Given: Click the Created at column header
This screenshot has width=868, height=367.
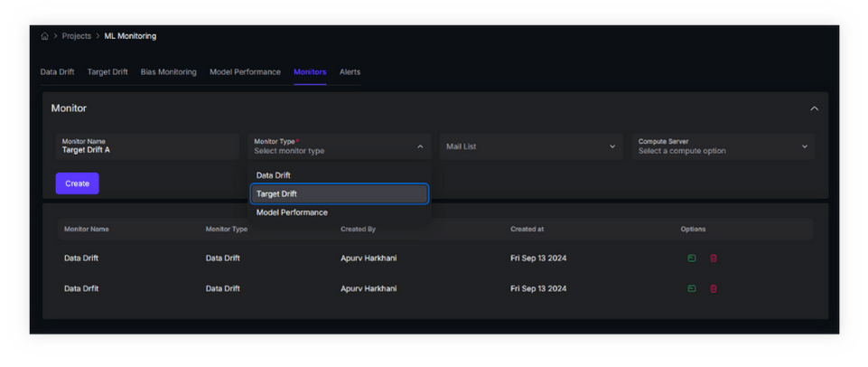Looking at the screenshot, I should (x=527, y=229).
